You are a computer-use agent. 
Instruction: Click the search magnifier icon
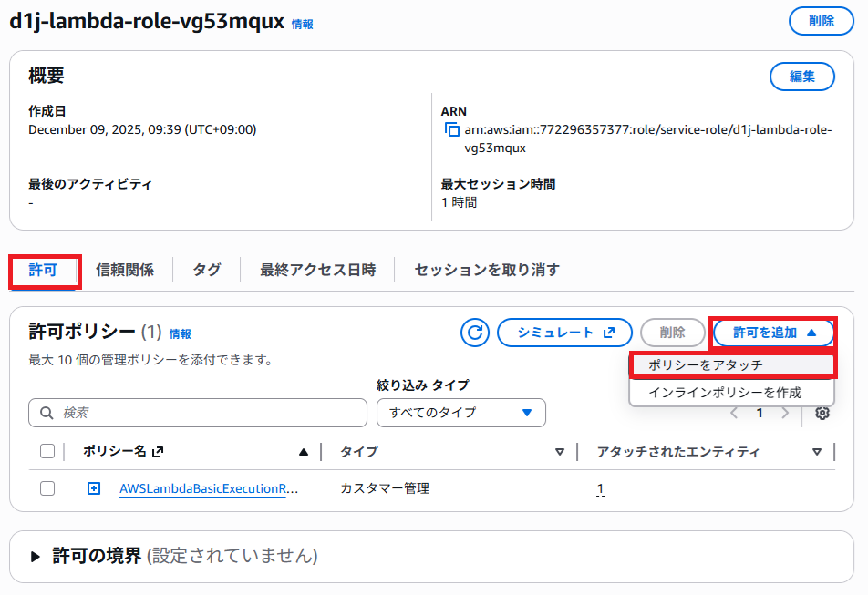coord(46,413)
